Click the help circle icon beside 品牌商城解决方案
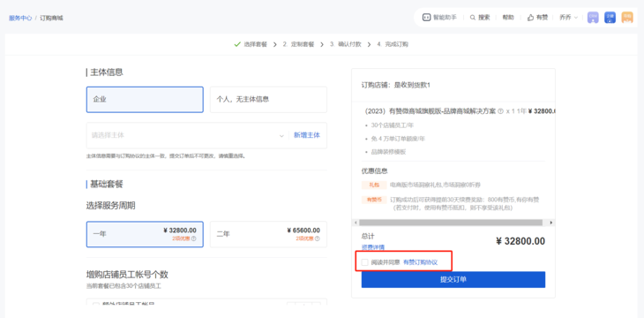The image size is (644, 318). (x=500, y=111)
